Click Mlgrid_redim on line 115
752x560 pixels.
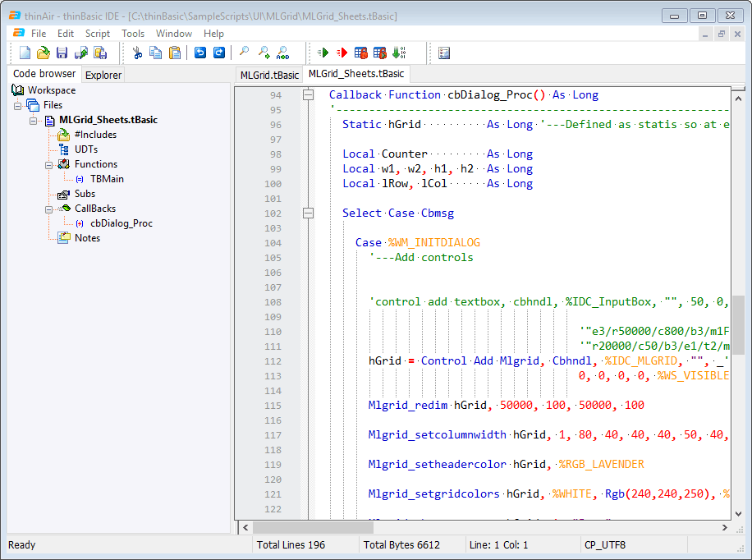pyautogui.click(x=408, y=406)
